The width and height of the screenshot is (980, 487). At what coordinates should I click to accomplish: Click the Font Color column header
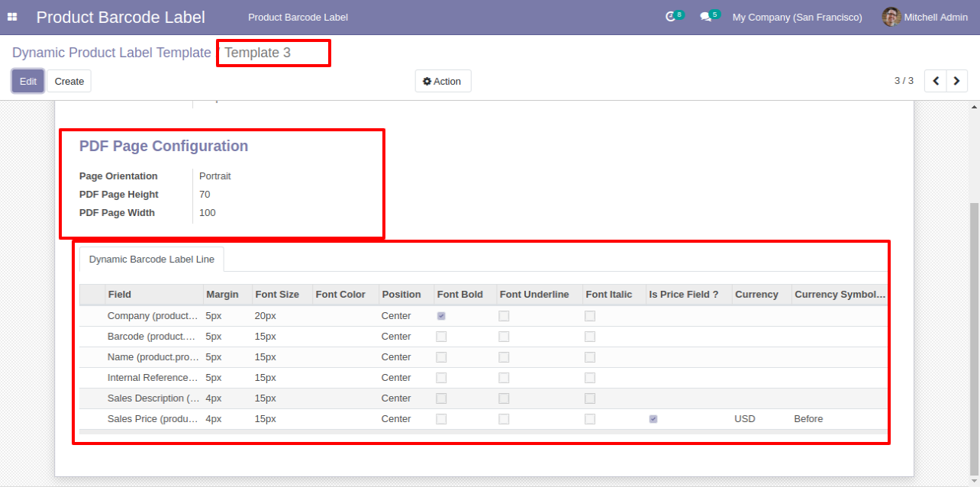[346, 295]
